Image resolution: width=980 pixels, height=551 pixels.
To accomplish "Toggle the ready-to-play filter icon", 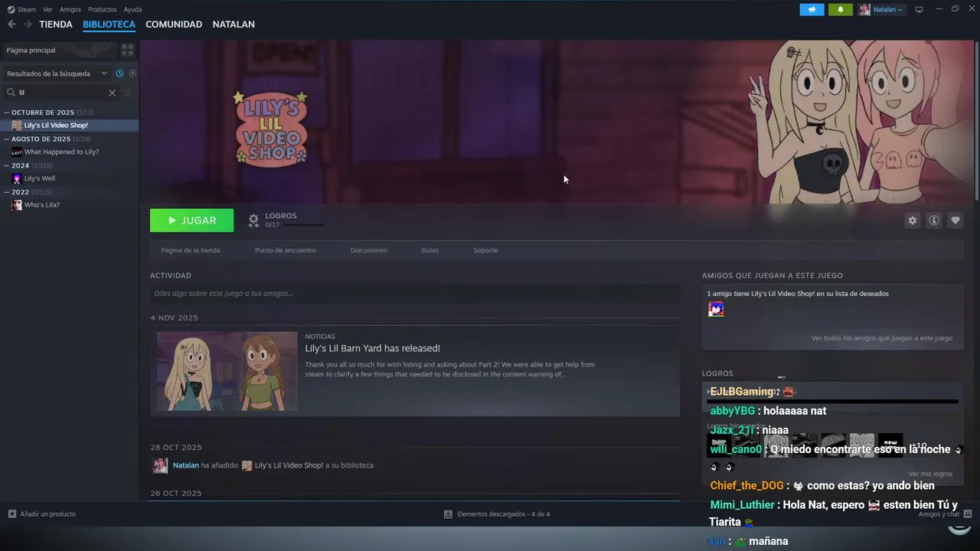I will [x=132, y=73].
